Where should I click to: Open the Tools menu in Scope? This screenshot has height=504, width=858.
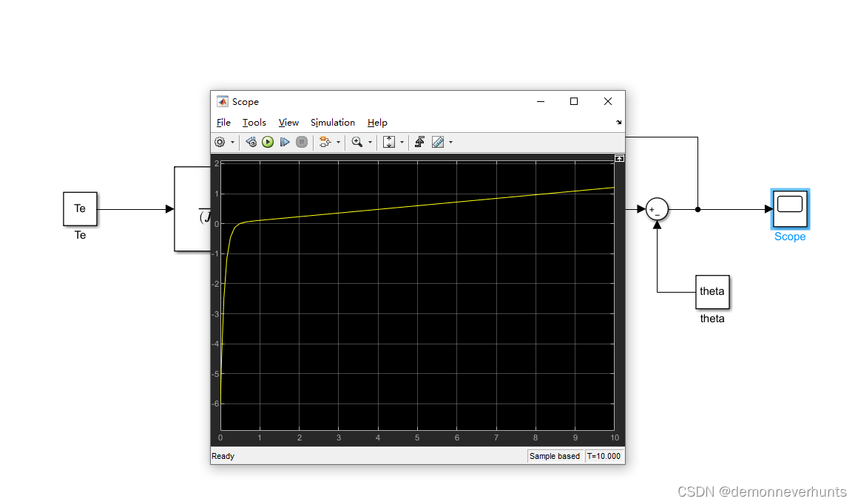click(254, 123)
